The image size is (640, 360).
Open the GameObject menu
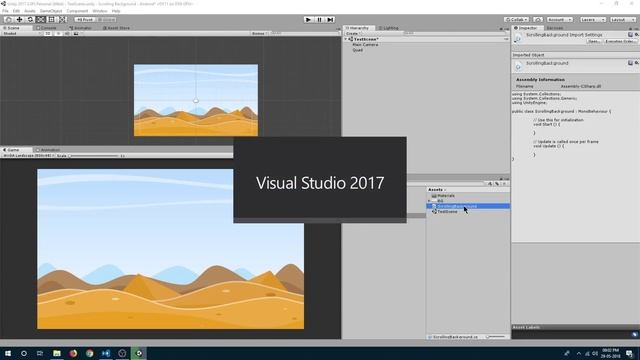point(51,11)
